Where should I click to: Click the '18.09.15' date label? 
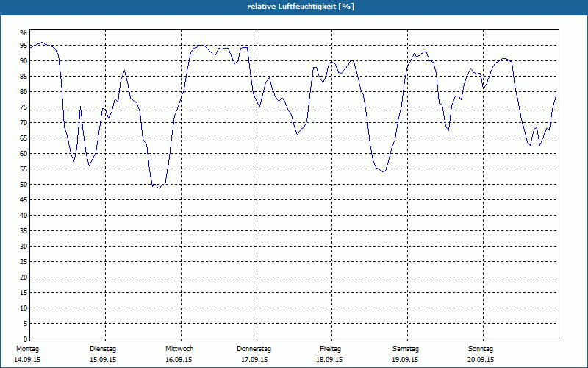[329, 360]
